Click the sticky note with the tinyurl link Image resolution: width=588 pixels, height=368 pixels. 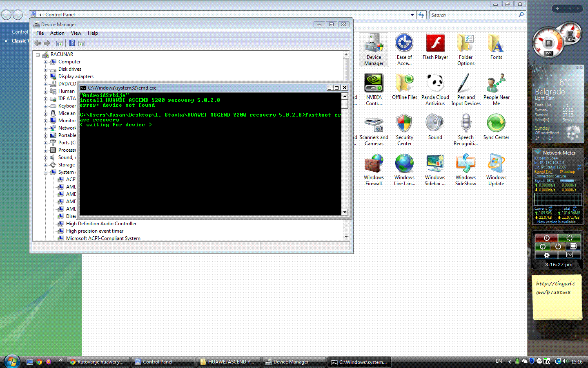[x=557, y=297]
